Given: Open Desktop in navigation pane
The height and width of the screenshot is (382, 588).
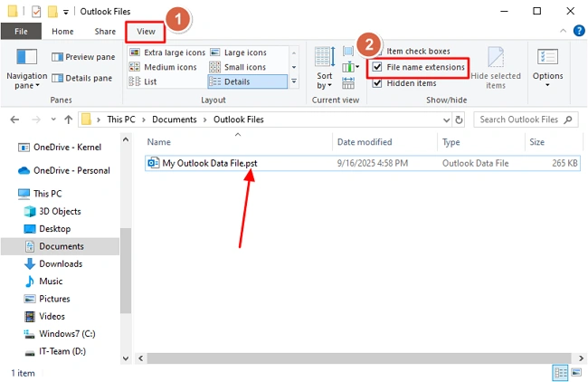Looking at the screenshot, I should [47, 229].
